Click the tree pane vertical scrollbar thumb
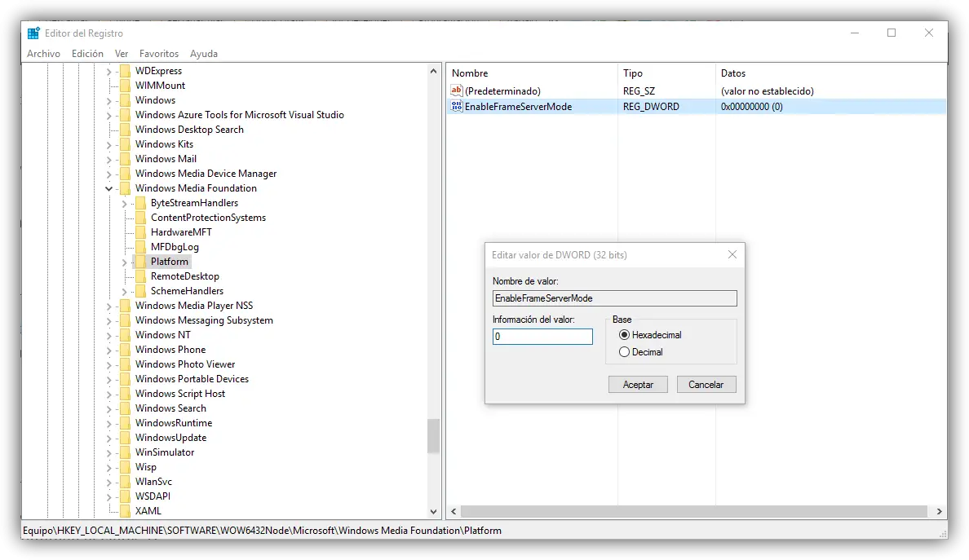This screenshot has width=969, height=560. tap(433, 436)
